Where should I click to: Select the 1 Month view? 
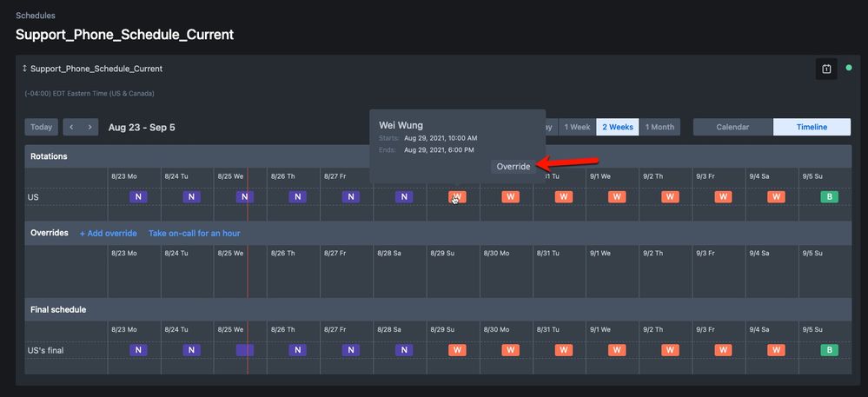pos(659,127)
